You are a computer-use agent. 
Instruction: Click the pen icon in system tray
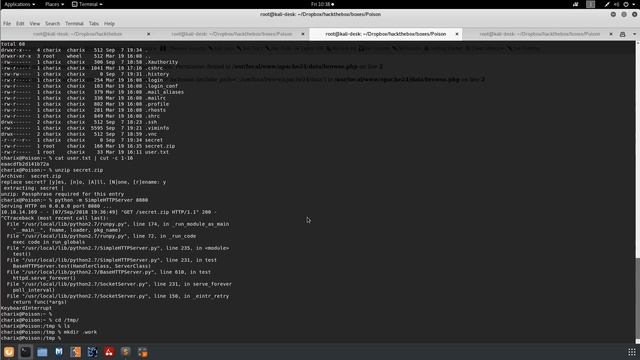click(607, 4)
